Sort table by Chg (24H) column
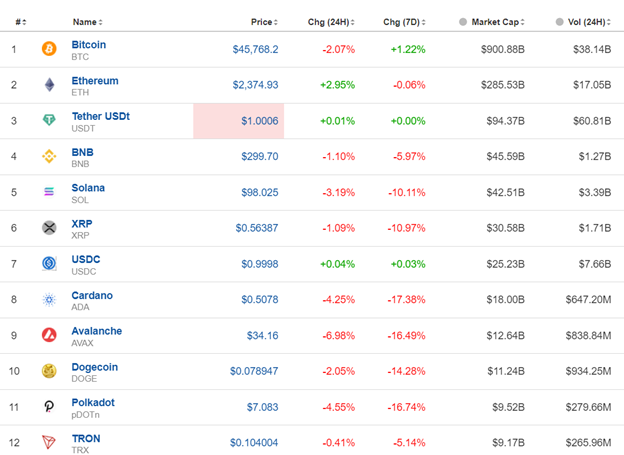This screenshot has width=624, height=455. tap(331, 22)
